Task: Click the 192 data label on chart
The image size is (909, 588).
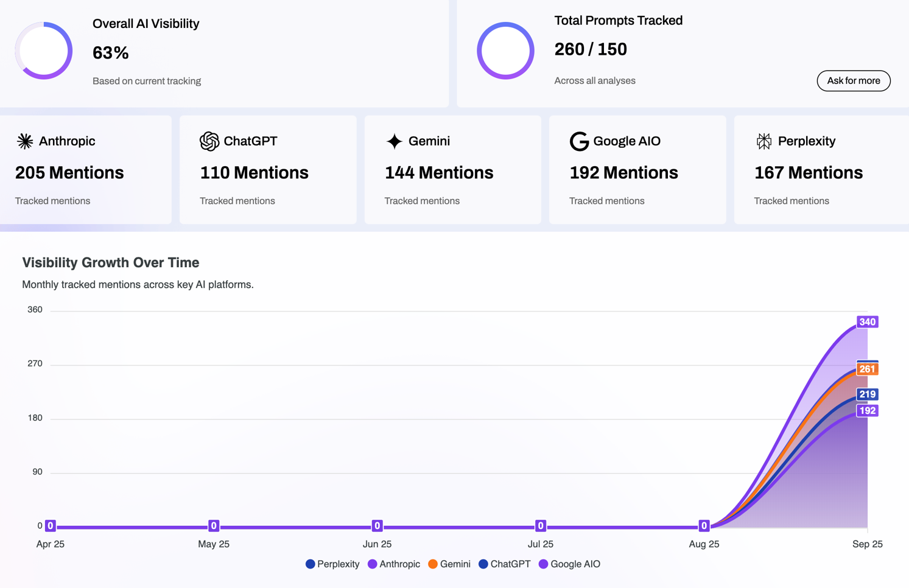Action: pyautogui.click(x=867, y=411)
